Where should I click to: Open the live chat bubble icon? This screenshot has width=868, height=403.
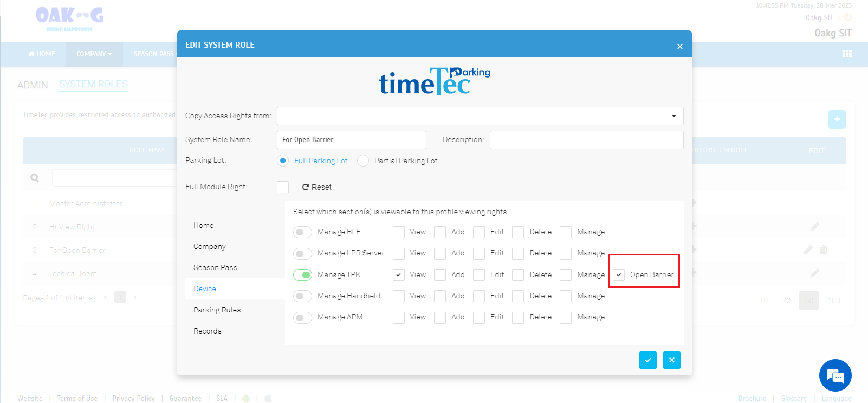point(835,375)
